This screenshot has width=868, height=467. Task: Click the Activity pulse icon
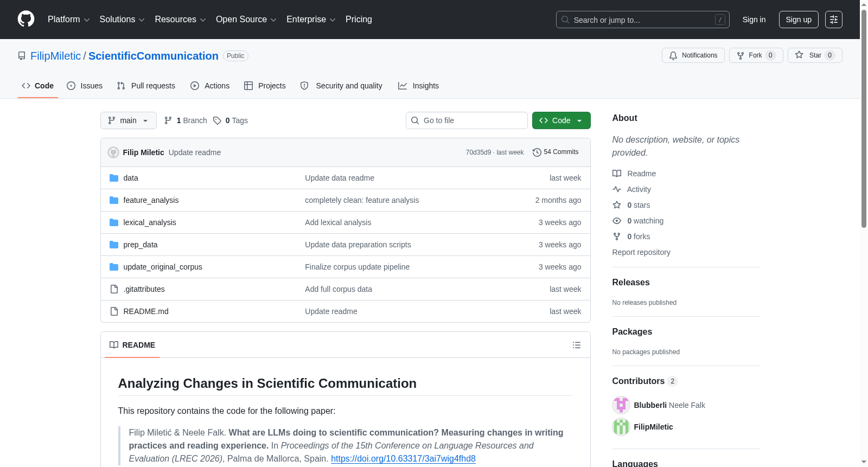[x=617, y=189]
